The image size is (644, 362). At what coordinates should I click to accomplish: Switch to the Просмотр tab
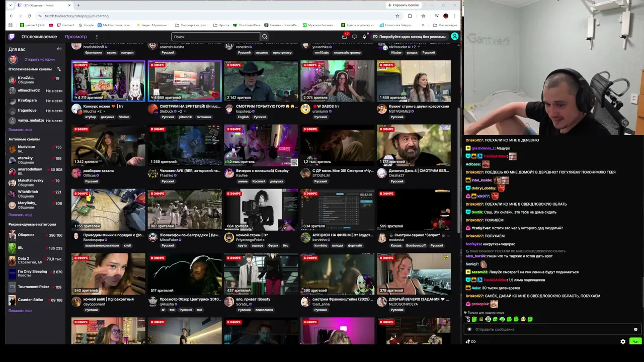(x=76, y=37)
